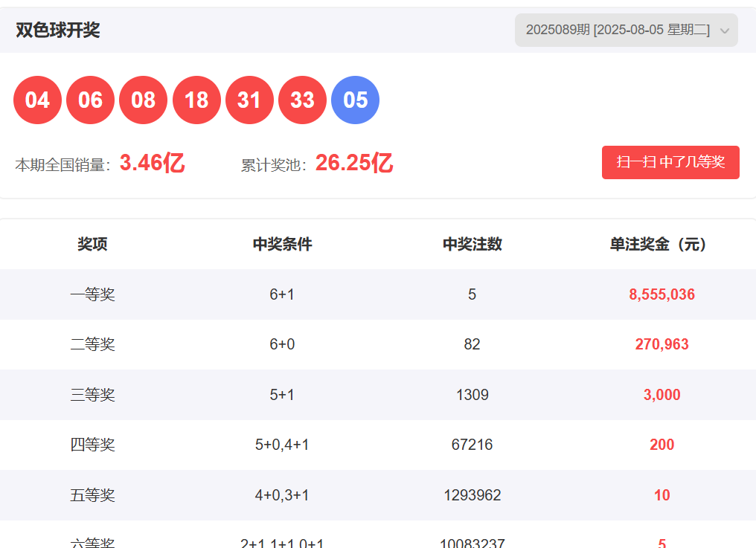Click the 270,963 second prize amount

tap(661, 344)
